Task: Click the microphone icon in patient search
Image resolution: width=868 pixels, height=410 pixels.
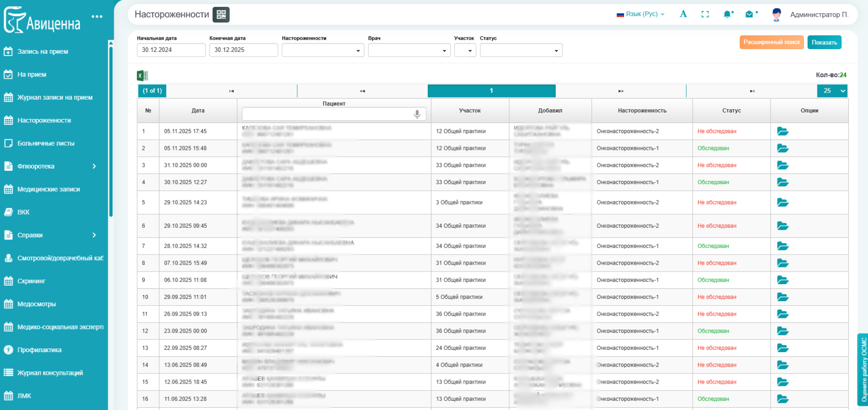Action: tap(417, 114)
